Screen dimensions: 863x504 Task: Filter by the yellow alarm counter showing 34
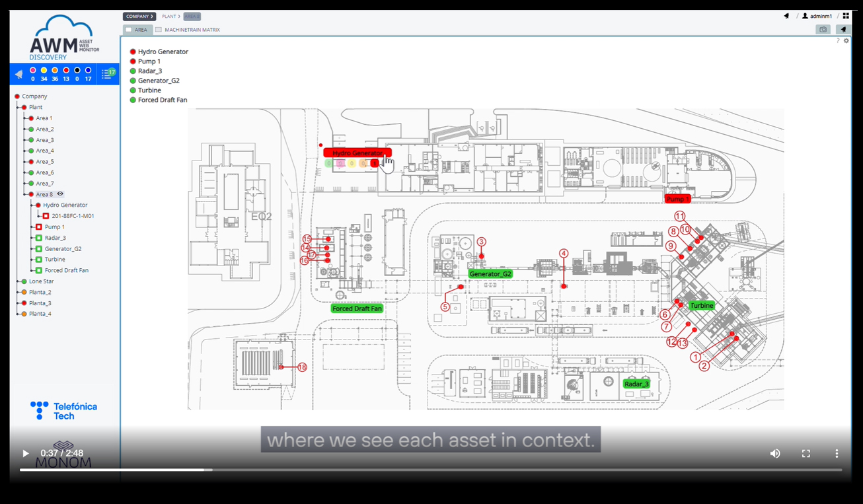44,74
